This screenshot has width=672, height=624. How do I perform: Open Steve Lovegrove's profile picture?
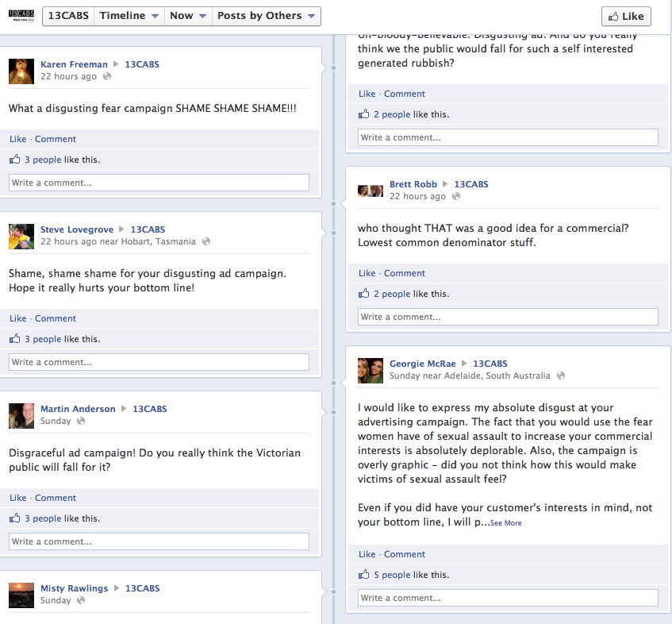click(21, 237)
